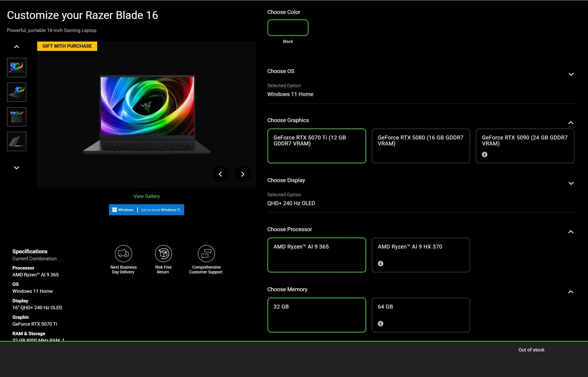Select AMD Ryzen AI 9 365 processor
This screenshot has width=588, height=377.
click(317, 255)
